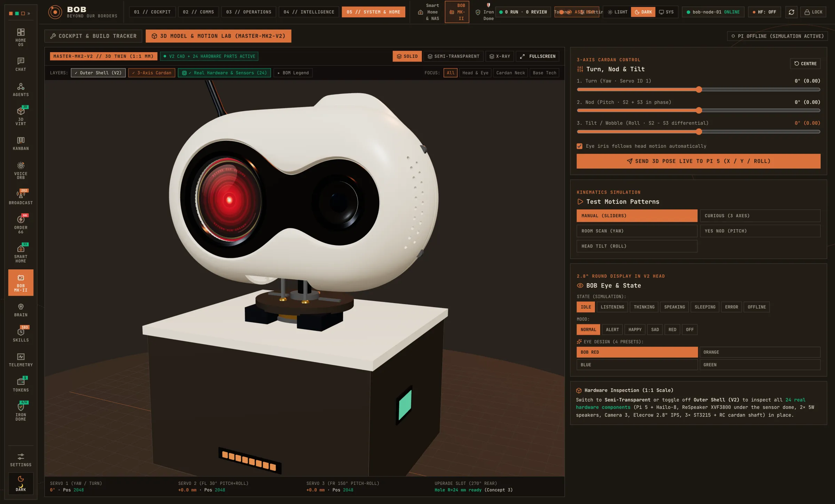The width and height of the screenshot is (835, 504).
Task: Toggle Real Hardware & Sensors layer
Action: [224, 73]
